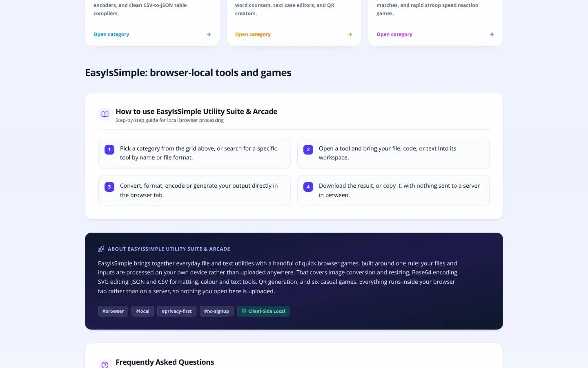Open the orange Open category link

[x=253, y=34]
